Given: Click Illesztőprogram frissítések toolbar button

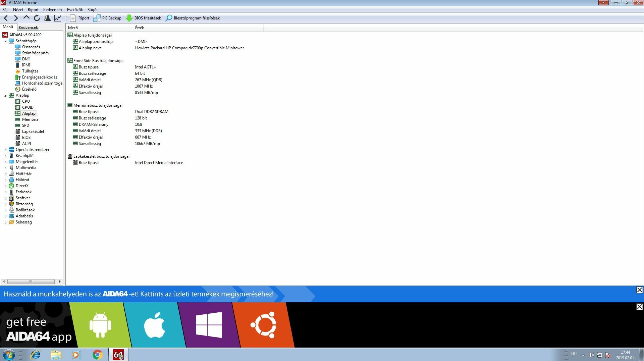Looking at the screenshot, I should click(193, 18).
